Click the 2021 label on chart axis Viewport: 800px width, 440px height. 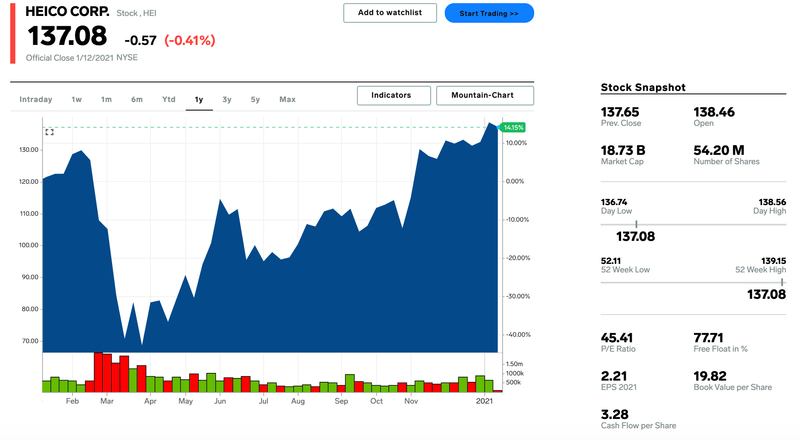click(x=484, y=401)
